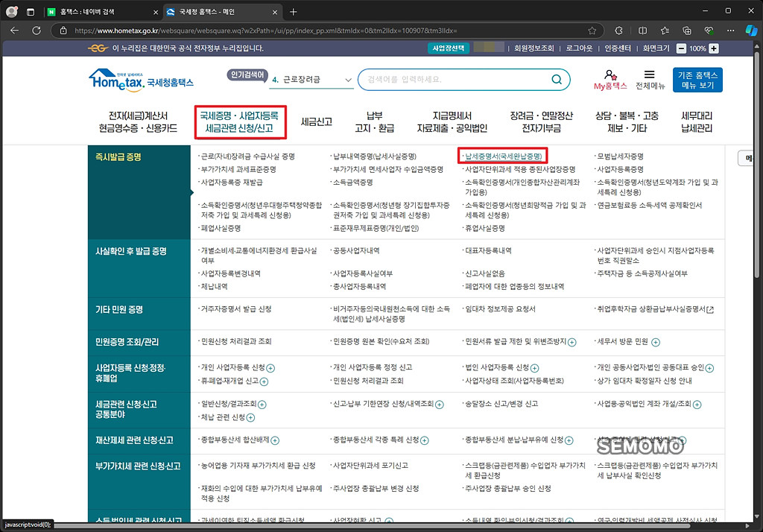Open 납부 고지·환급 menu
763x532 pixels.
(x=374, y=122)
